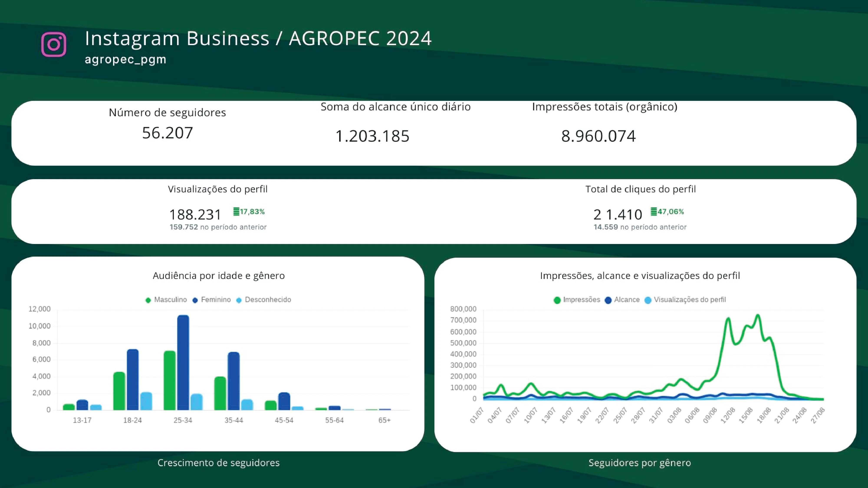Click the 800,000 y-axis label
The height and width of the screenshot is (488, 868).
pyautogui.click(x=463, y=309)
